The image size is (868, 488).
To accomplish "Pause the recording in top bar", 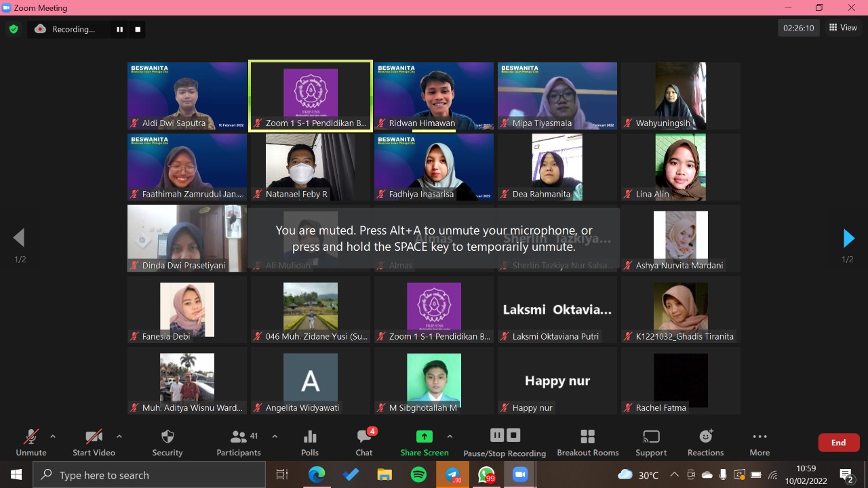I will point(120,29).
